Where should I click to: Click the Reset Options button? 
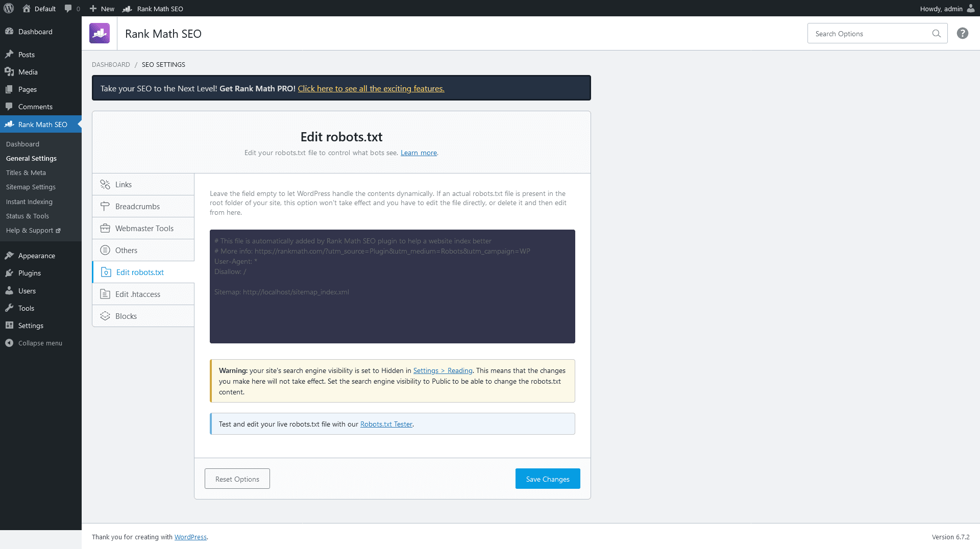[237, 479]
